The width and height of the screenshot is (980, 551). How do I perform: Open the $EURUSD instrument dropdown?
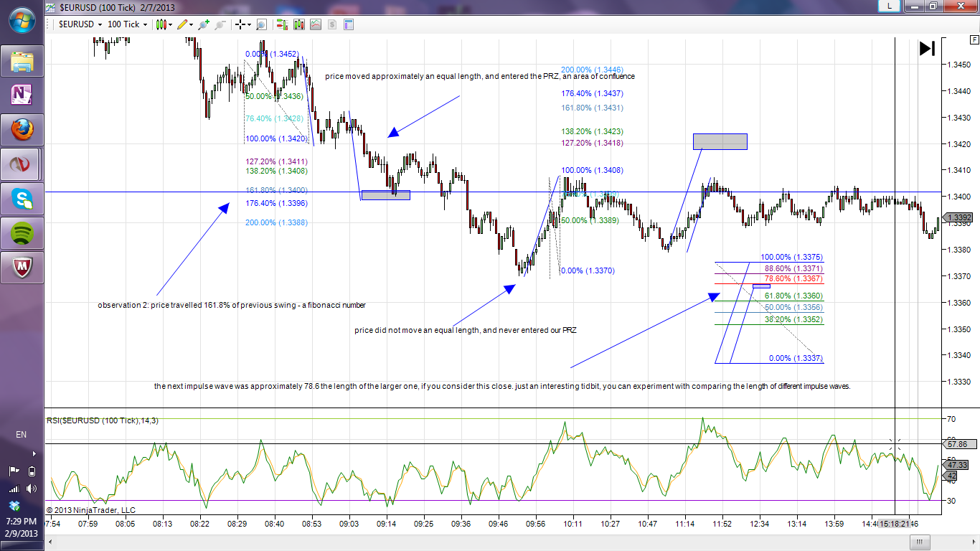tap(75, 24)
